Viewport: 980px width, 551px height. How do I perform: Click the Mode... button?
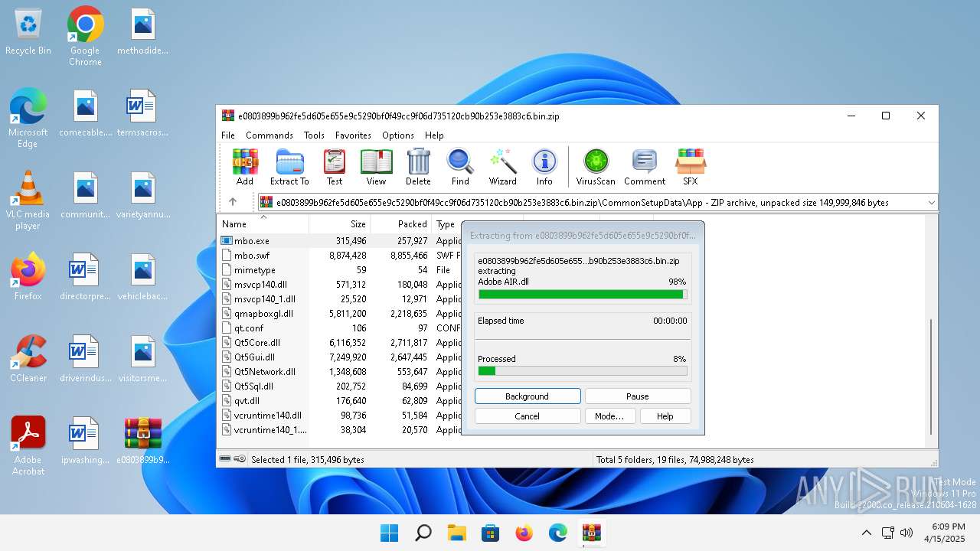tap(609, 416)
